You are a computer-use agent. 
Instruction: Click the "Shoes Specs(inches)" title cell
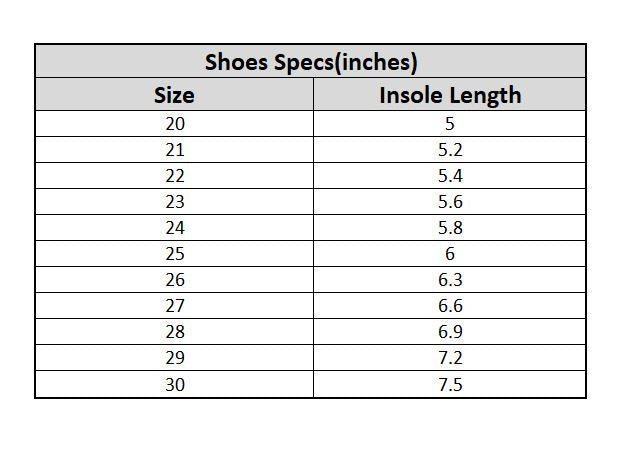click(x=310, y=62)
